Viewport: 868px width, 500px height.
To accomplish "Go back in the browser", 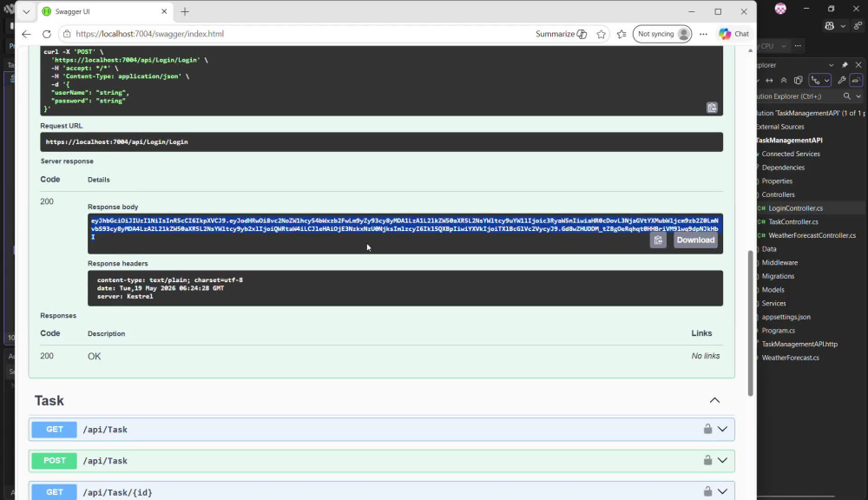I will tap(26, 34).
